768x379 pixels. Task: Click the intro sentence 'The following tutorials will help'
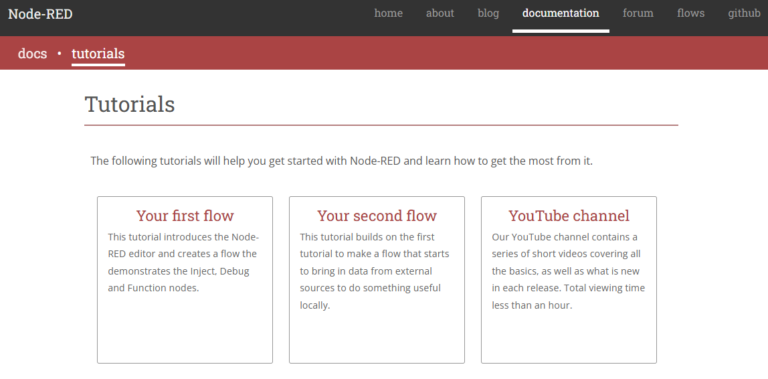click(341, 161)
